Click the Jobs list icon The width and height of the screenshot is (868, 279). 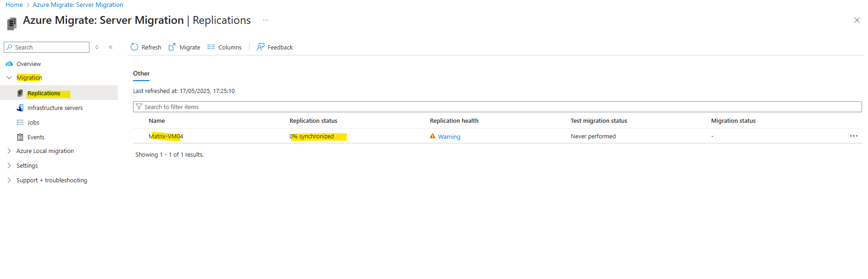click(20, 123)
